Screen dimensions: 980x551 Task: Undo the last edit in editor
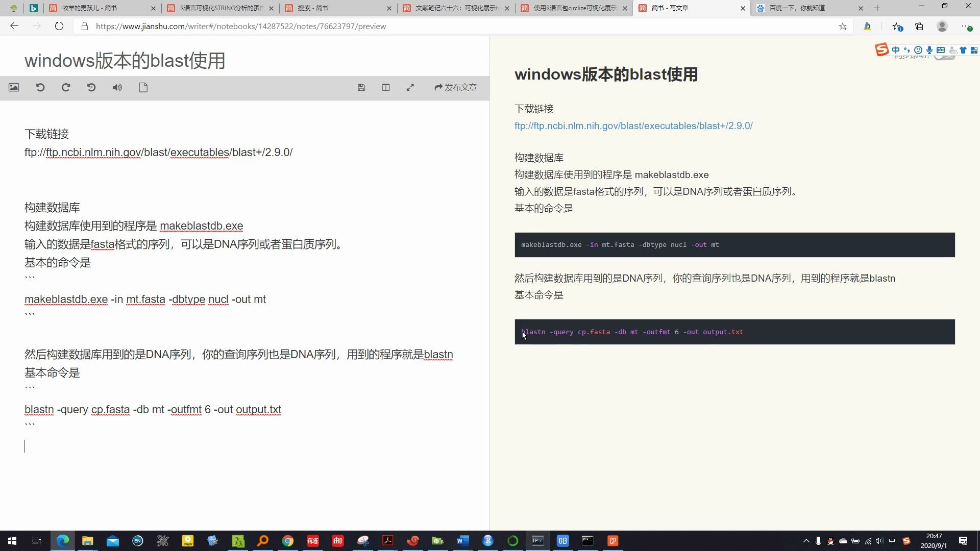click(x=40, y=87)
